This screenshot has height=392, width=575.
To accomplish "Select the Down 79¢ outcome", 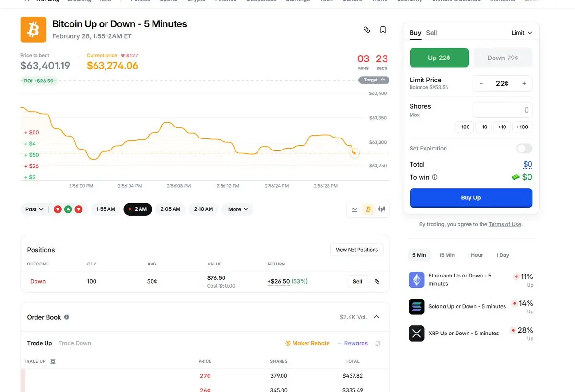I will pos(503,58).
